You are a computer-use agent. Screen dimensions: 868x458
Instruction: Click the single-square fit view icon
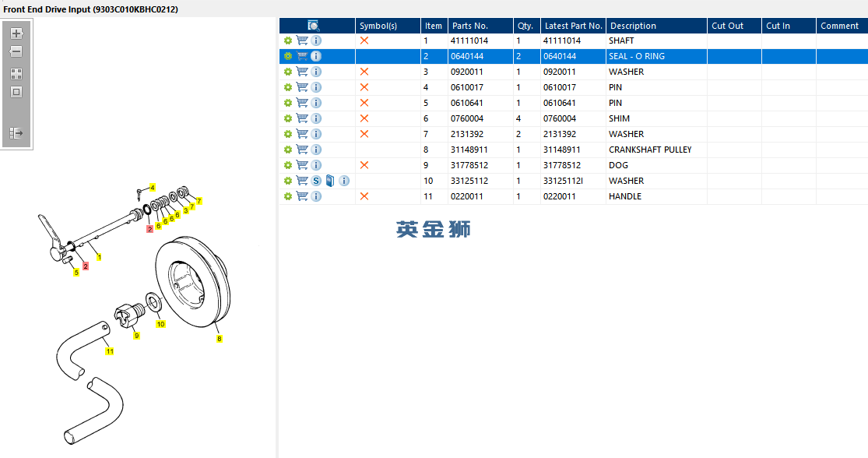pyautogui.click(x=16, y=92)
